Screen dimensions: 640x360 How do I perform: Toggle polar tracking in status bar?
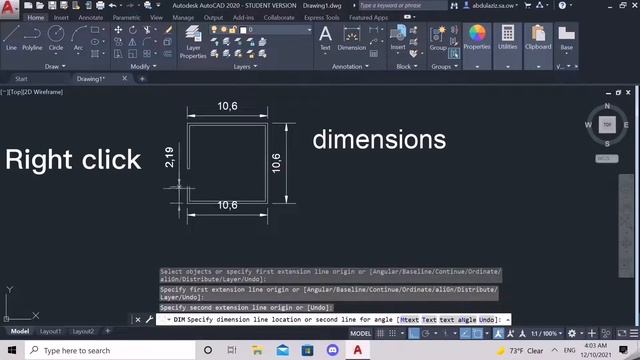tap(426, 333)
